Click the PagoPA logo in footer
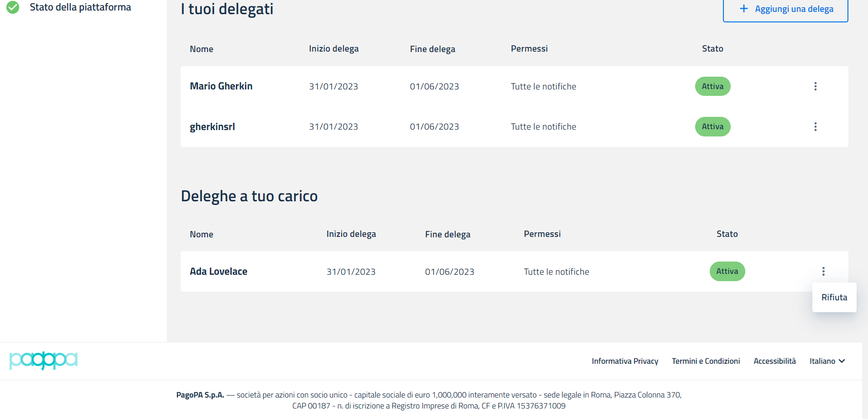The width and height of the screenshot is (868, 419). (x=43, y=360)
